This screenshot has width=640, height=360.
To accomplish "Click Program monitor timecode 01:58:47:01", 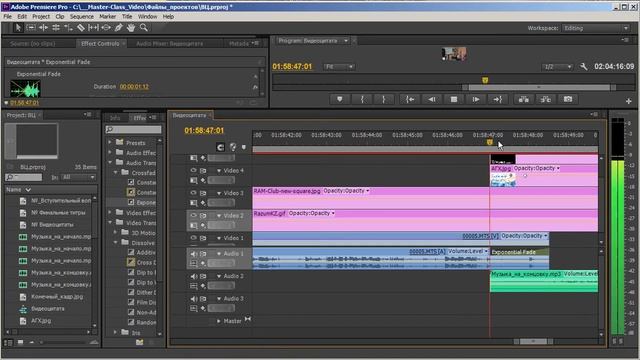I will (x=292, y=66).
